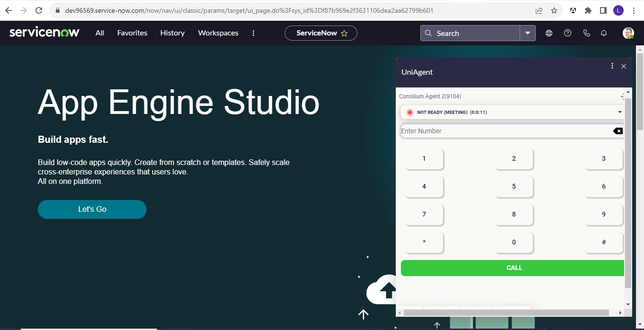Click the UniAgent horizontal scrollbar

coord(506,313)
